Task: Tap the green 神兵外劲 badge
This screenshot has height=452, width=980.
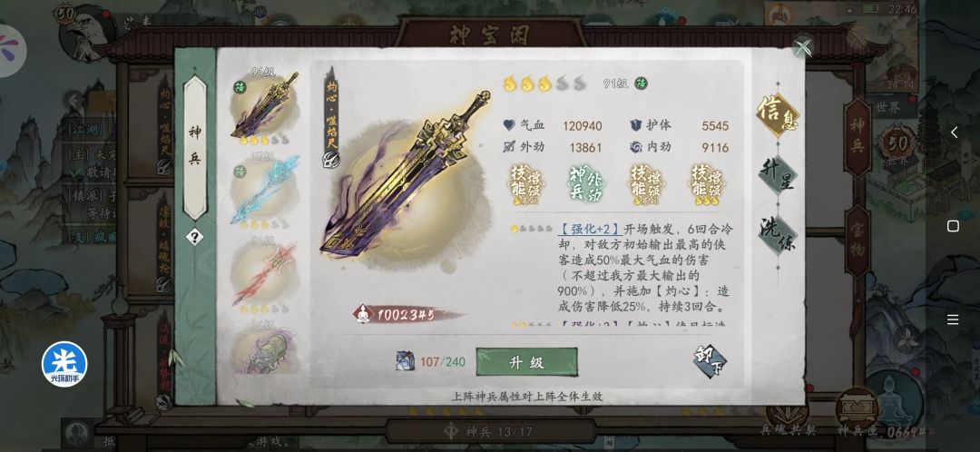Action: (586, 184)
